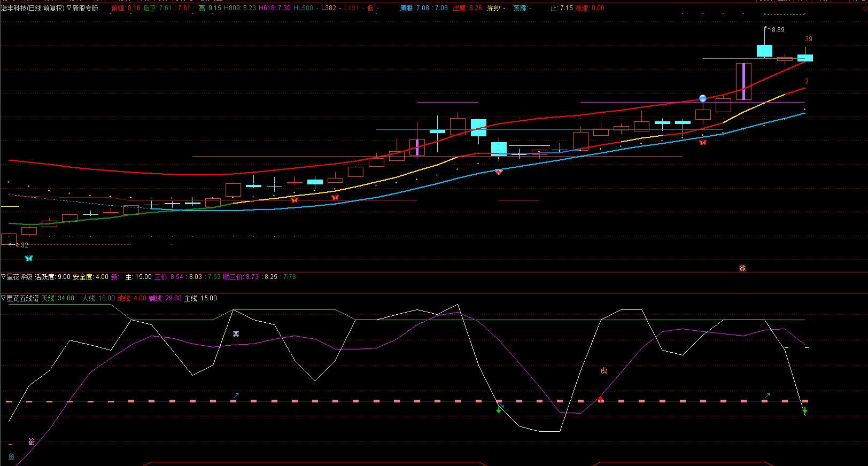The image size is (868, 466).
Task: Select the blue circle signal marker
Action: [x=703, y=98]
